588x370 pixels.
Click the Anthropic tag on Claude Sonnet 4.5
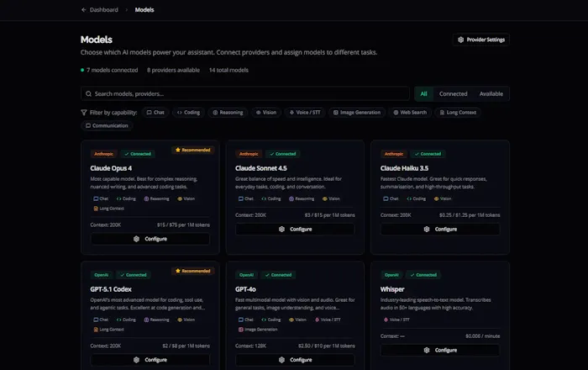[x=249, y=154]
